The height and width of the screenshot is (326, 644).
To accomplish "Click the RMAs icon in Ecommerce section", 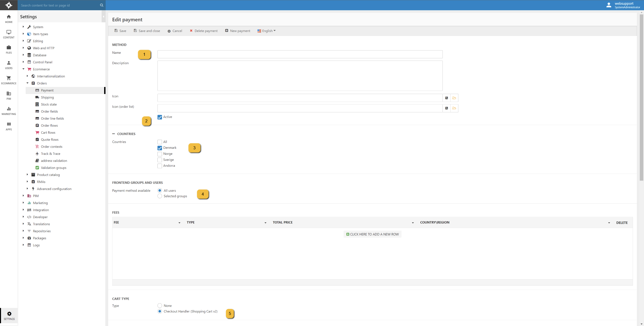I will coord(33,182).
